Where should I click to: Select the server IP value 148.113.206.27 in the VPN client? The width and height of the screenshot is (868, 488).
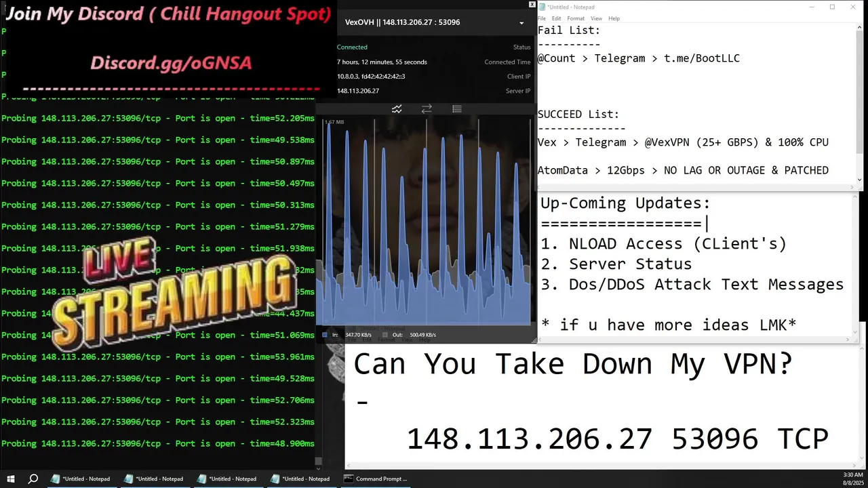358,91
